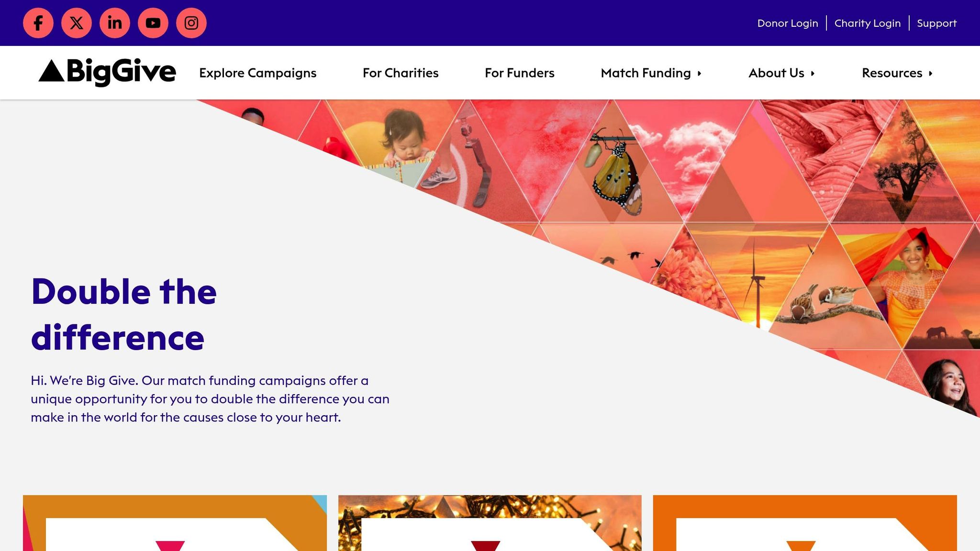Click the orange triangle on third campaign card
The image size is (980, 551).
click(801, 546)
